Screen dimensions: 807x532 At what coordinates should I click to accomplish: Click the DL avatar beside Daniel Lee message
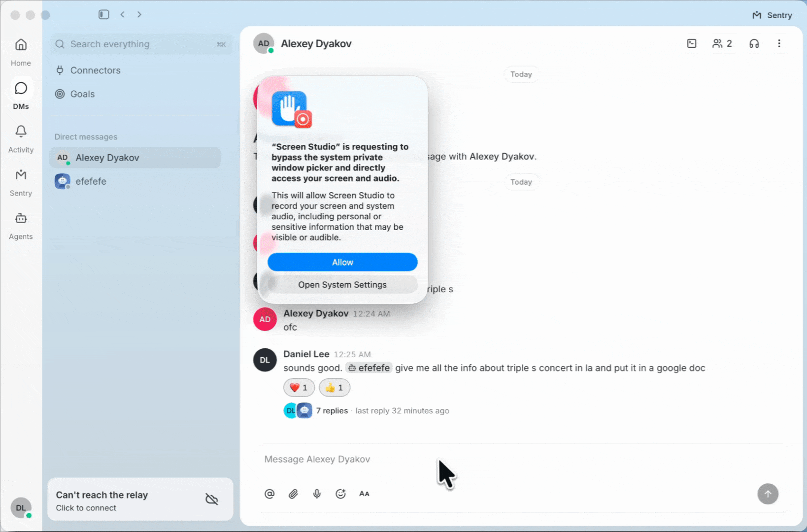(x=265, y=360)
